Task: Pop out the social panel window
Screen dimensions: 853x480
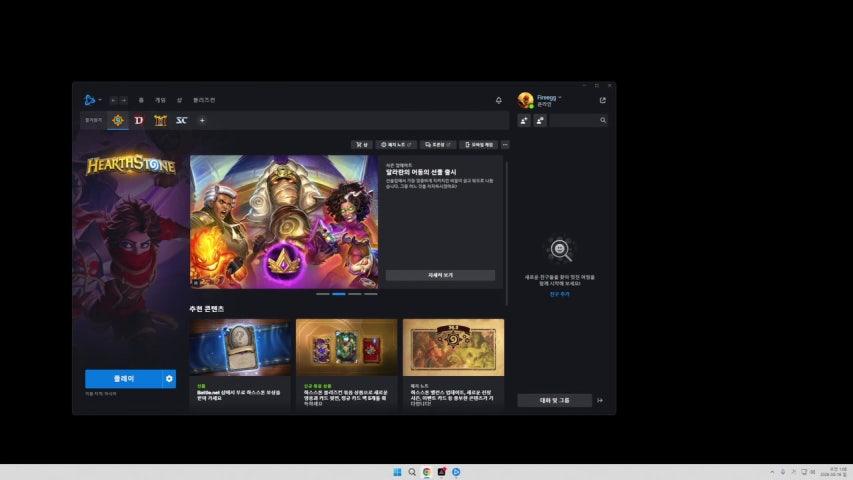Action: (x=603, y=100)
